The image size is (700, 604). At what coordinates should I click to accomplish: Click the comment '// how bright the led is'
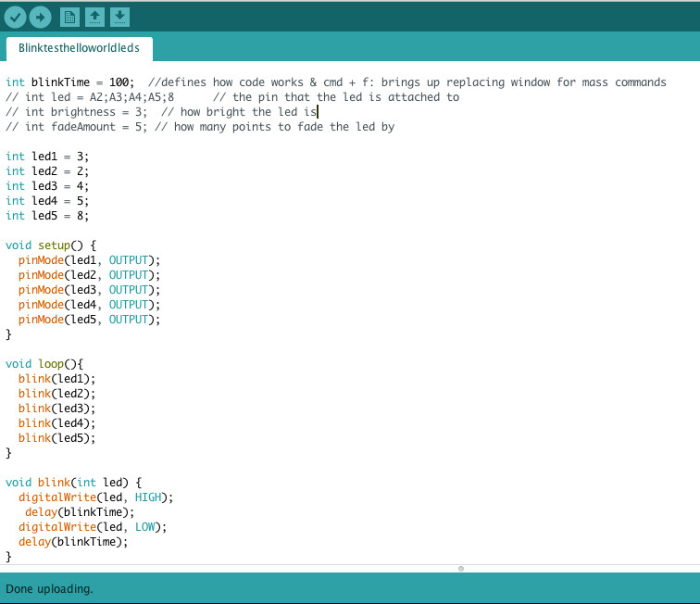tap(239, 112)
